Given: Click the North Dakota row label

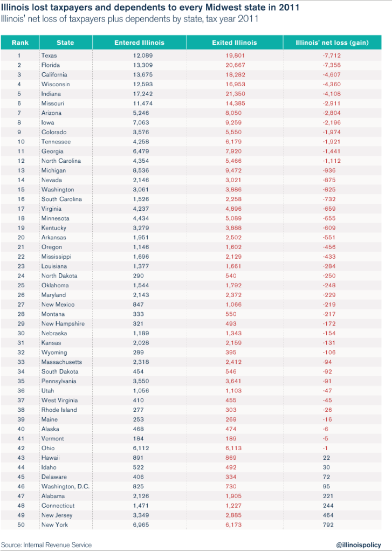Looking at the screenshot, I should pos(59,276).
